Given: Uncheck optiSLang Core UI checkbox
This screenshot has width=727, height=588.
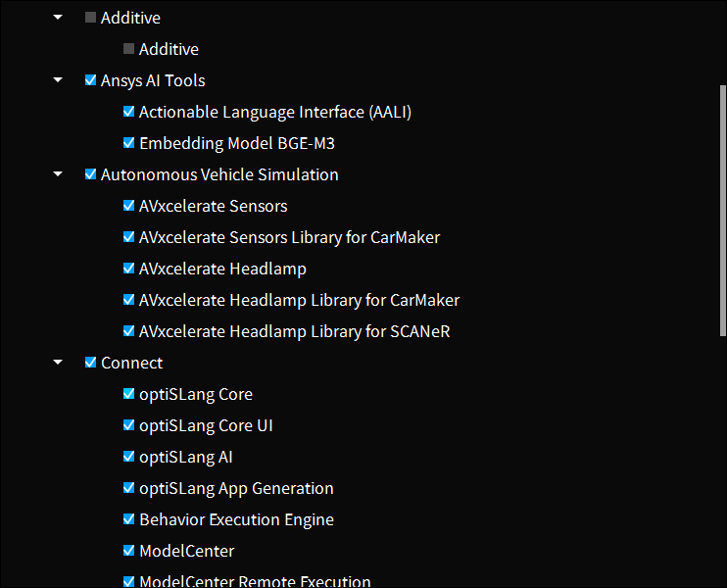Looking at the screenshot, I should coord(128,425).
